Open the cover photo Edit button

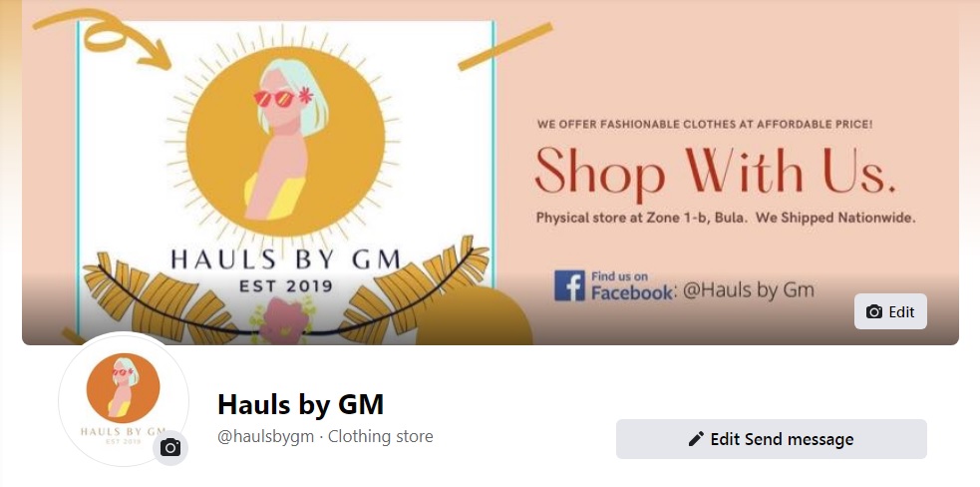coord(890,311)
